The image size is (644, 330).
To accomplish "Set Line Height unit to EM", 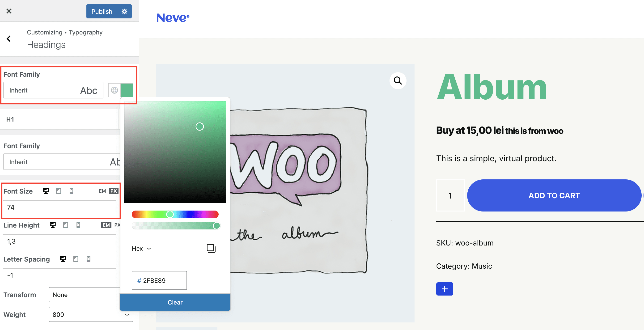I will tap(106, 225).
